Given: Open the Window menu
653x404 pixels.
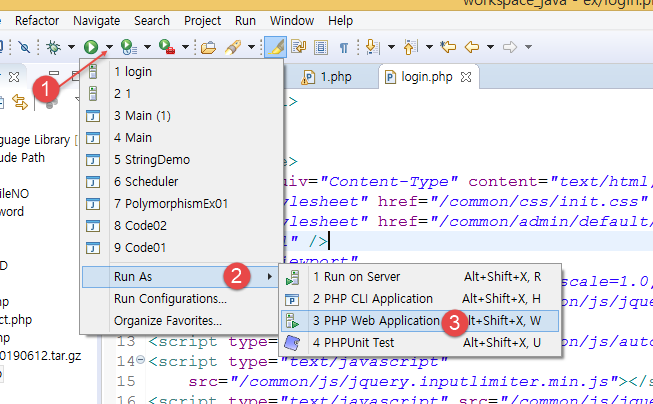Looking at the screenshot, I should coord(292,20).
